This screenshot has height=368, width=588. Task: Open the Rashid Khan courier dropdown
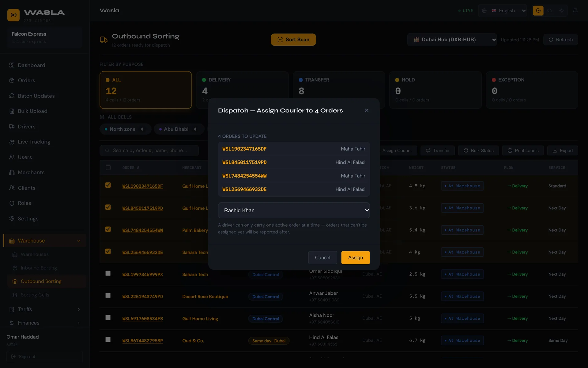point(294,210)
